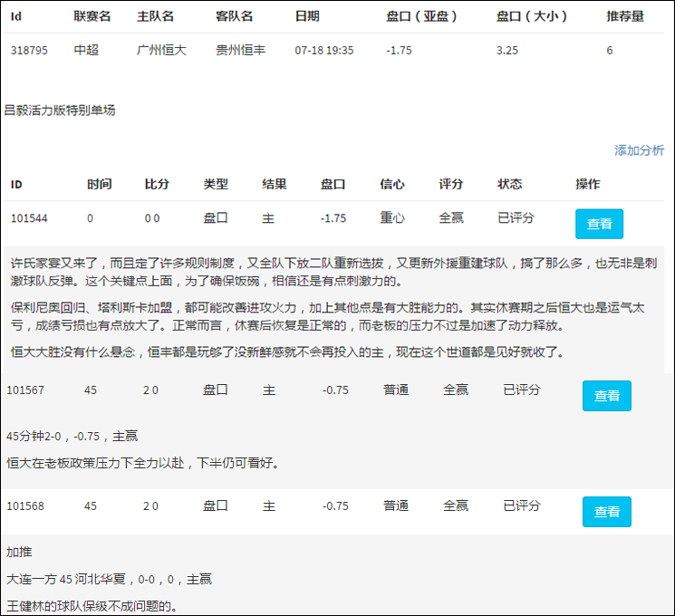The height and width of the screenshot is (616, 675).
Task: Click the 加推 note text
Action: [x=19, y=552]
